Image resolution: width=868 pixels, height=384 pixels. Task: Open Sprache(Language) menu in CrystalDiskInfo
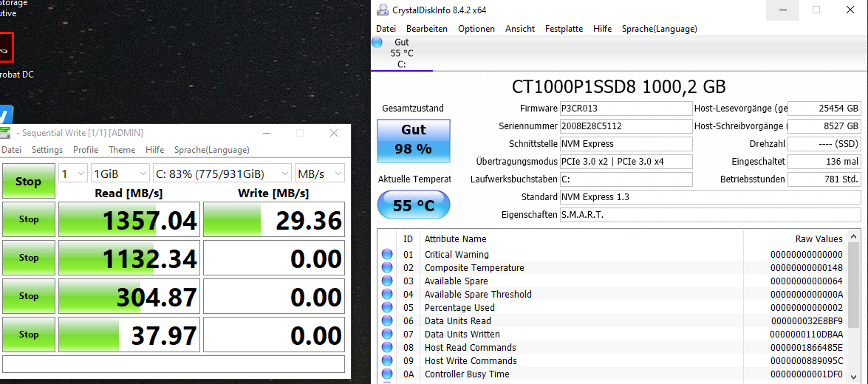pyautogui.click(x=659, y=29)
